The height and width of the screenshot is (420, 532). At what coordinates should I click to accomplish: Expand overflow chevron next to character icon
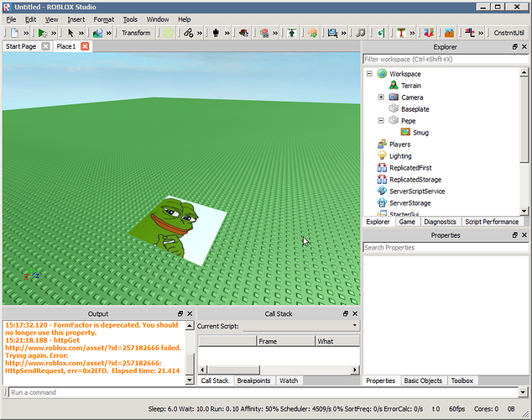pos(227,33)
